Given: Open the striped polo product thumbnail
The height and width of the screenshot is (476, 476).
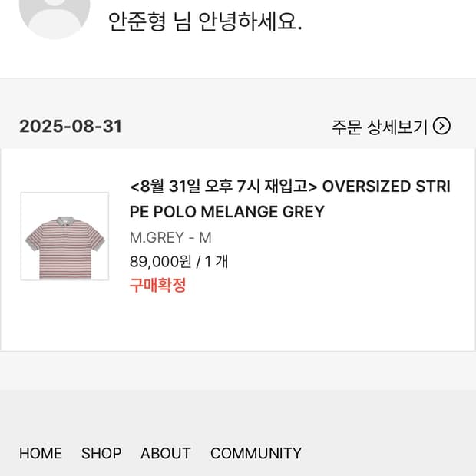Looking at the screenshot, I should [x=64, y=236].
